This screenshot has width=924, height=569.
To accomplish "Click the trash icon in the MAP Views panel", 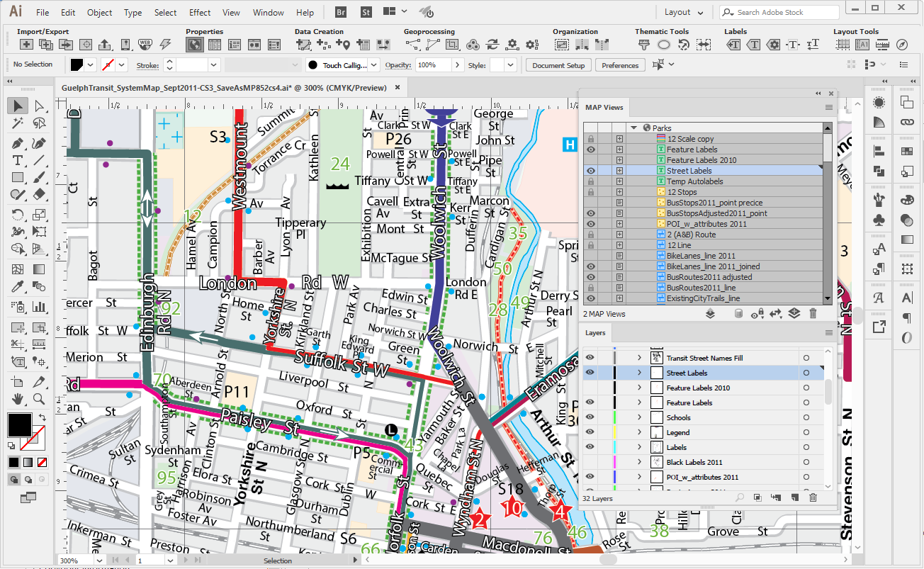I will click(813, 314).
